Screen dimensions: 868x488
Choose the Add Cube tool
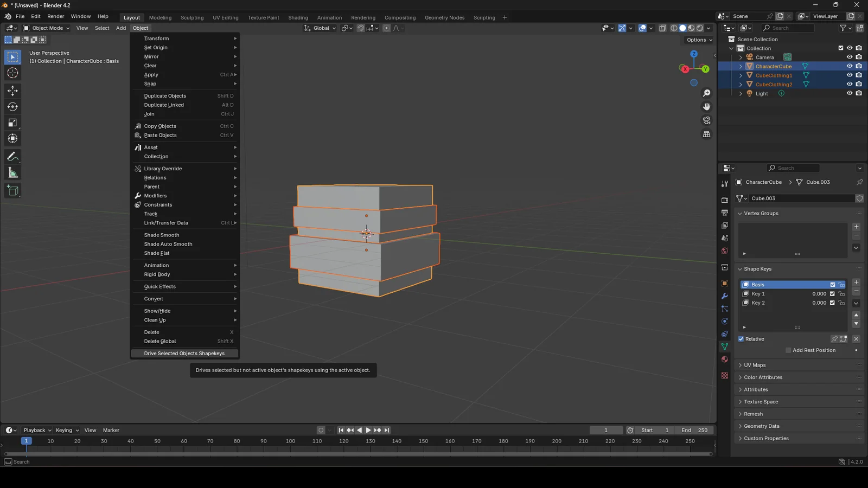[x=12, y=190]
